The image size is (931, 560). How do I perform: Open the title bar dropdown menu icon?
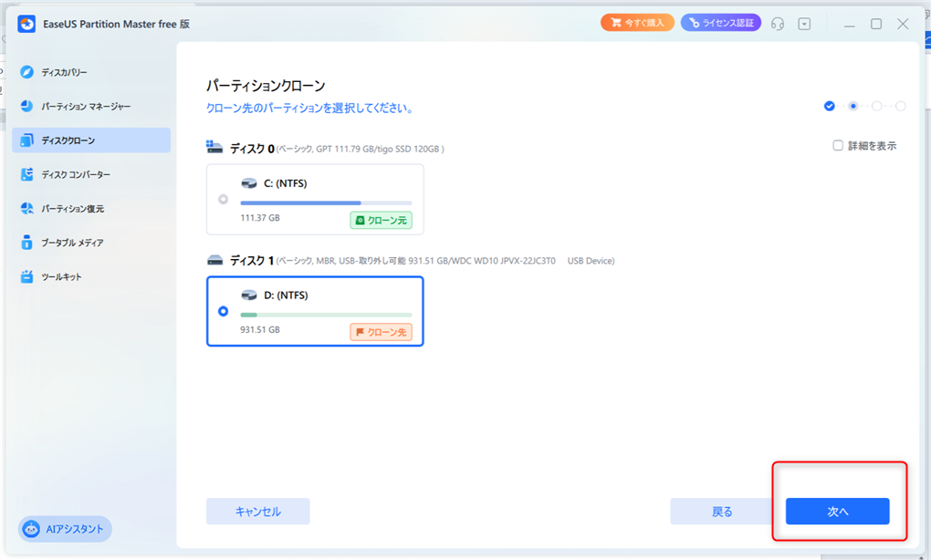[804, 24]
